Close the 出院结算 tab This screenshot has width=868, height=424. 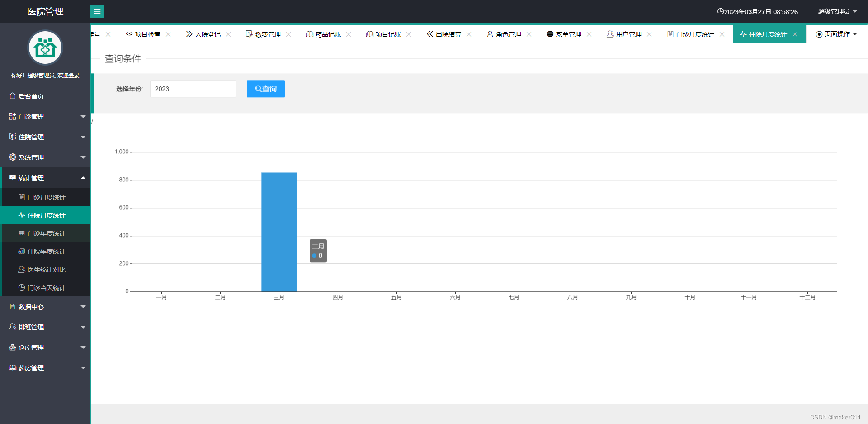point(469,34)
